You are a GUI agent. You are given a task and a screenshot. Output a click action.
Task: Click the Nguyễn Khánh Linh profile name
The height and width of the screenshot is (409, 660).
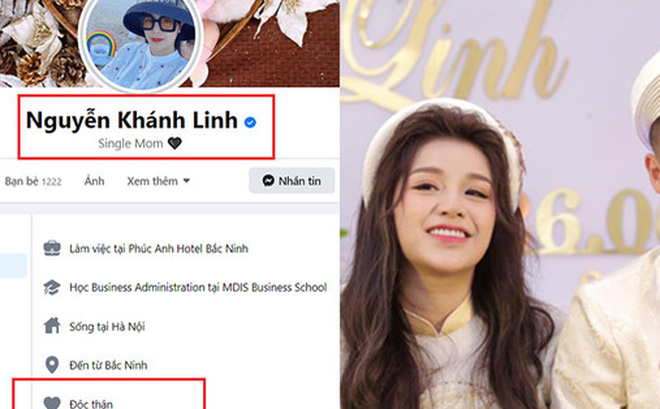pos(132,120)
